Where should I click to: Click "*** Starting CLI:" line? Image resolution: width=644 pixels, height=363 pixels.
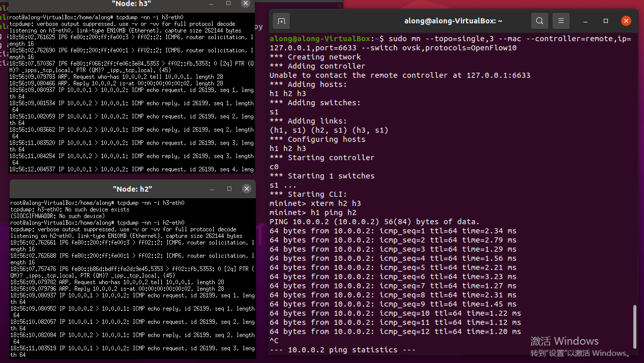308,194
